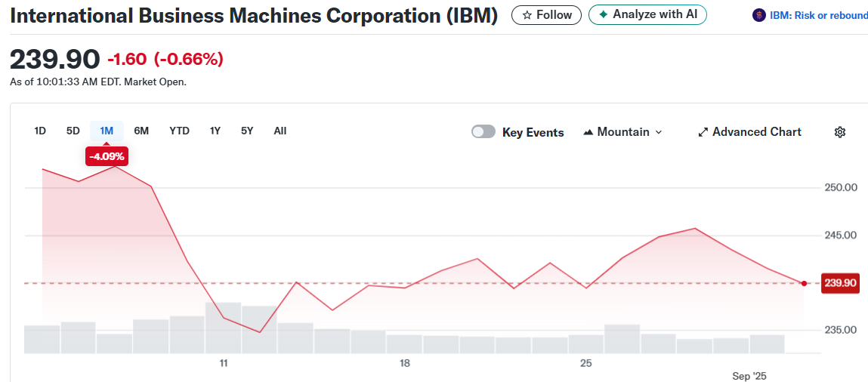Click the date label 25 on the axis
Screen dimensions: 868x382
coord(585,363)
